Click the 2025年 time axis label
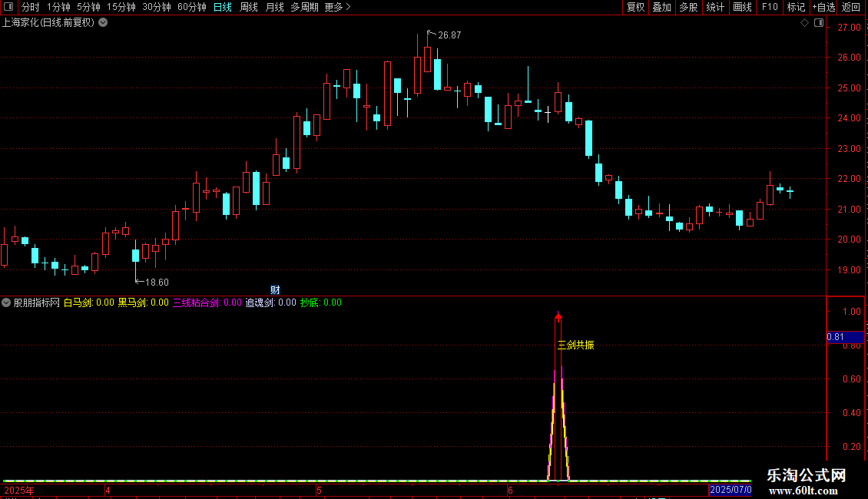Image resolution: width=868 pixels, height=499 pixels. (19, 490)
